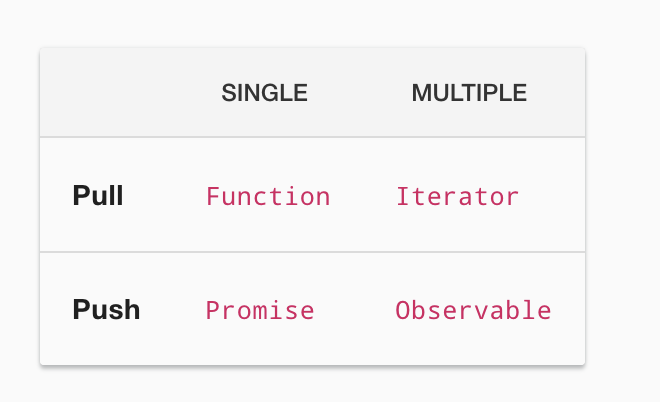Click the blank area right of Iterator
The width and height of the screenshot is (660, 402).
(x=555, y=196)
